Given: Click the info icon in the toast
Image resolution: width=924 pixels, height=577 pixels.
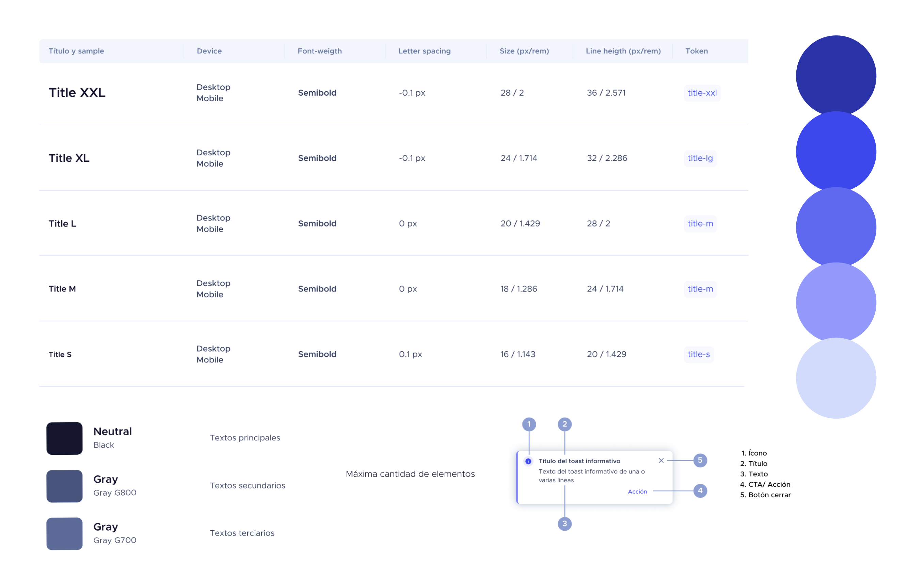Looking at the screenshot, I should click(x=528, y=462).
